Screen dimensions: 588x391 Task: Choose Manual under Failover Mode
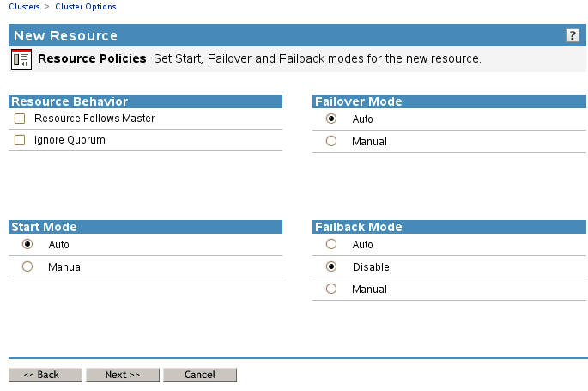pos(331,142)
